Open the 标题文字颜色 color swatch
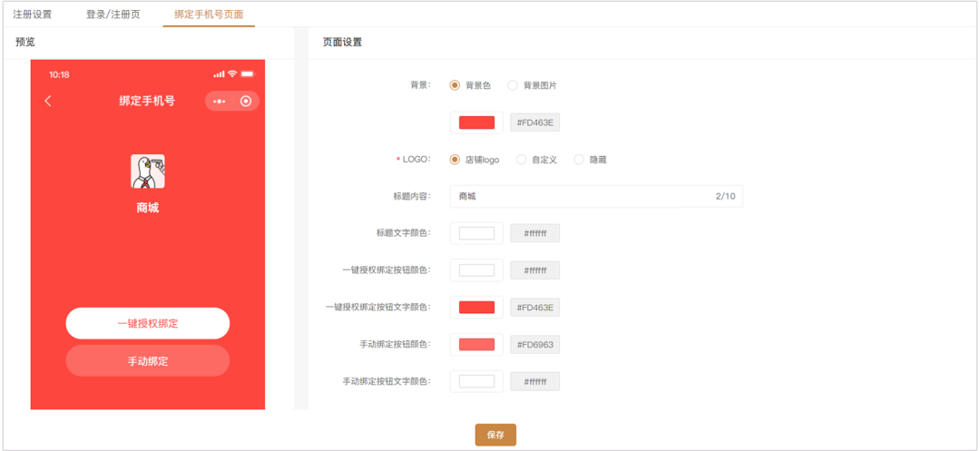Viewport: 980px width, 451px height. click(476, 233)
